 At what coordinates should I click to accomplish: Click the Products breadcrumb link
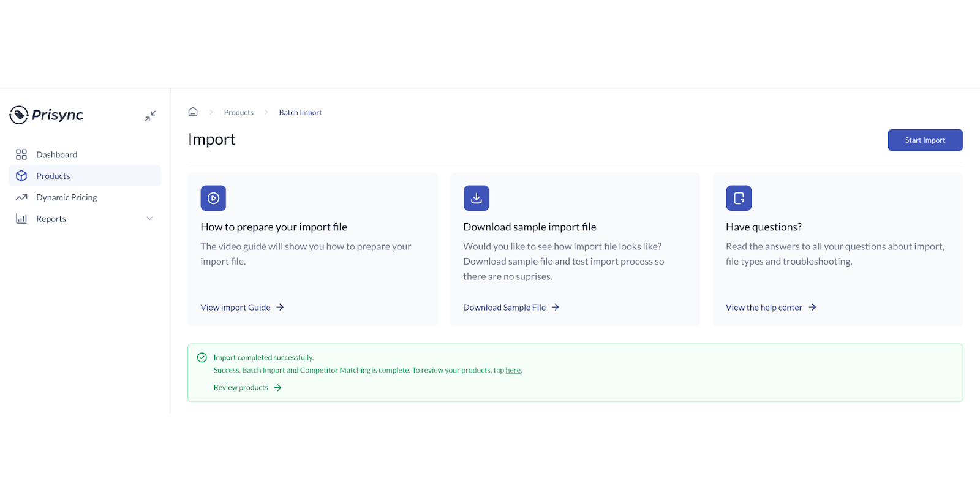[x=238, y=113]
